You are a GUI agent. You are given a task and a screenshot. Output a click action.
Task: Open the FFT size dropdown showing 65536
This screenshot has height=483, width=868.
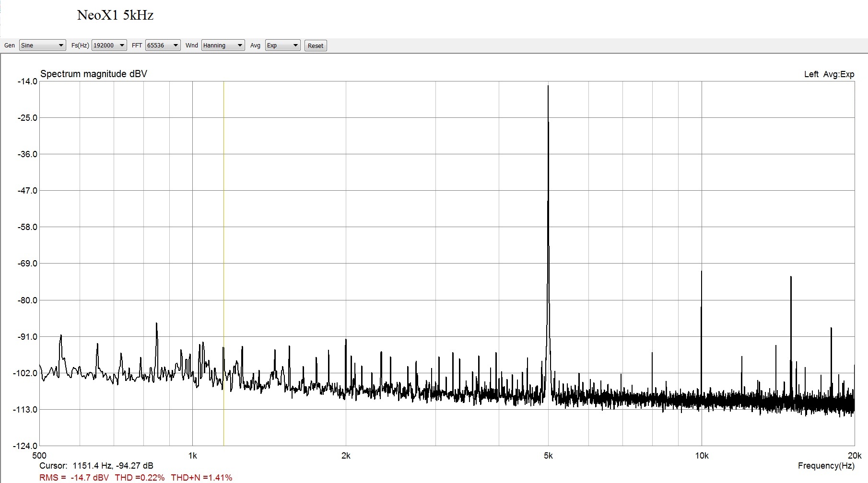click(x=163, y=46)
